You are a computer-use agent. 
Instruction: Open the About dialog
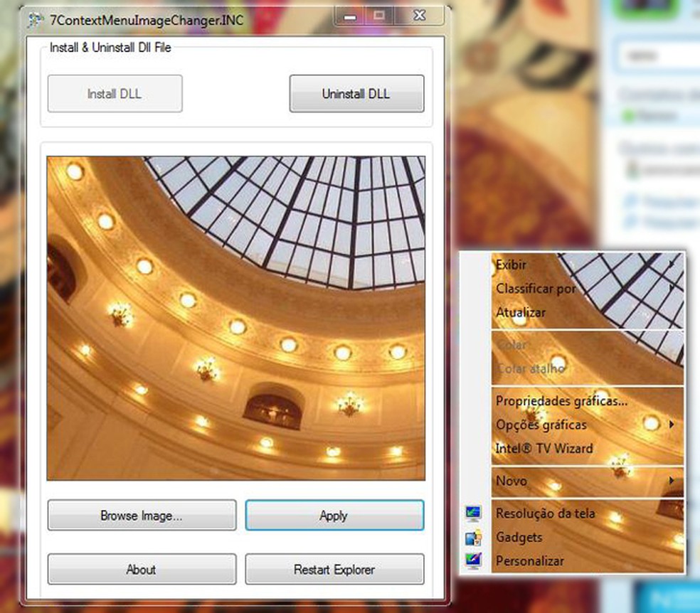(141, 569)
